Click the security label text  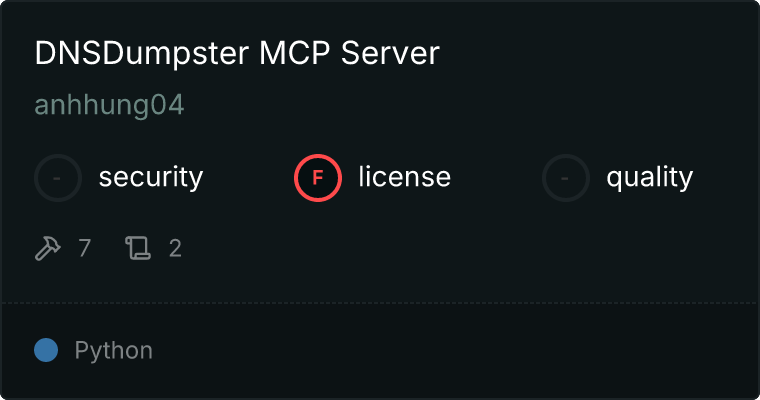[151, 177]
